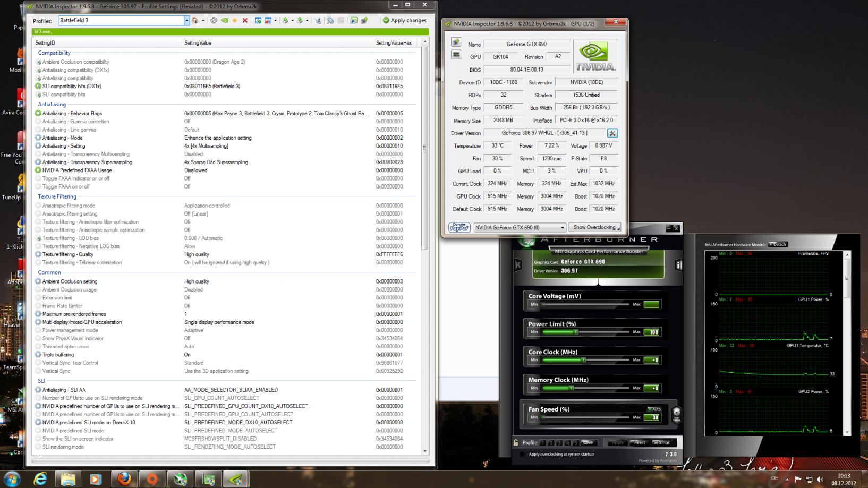Screen dimensions: 868x488
Task: Sort by the SettingValue column header
Action: [277, 43]
